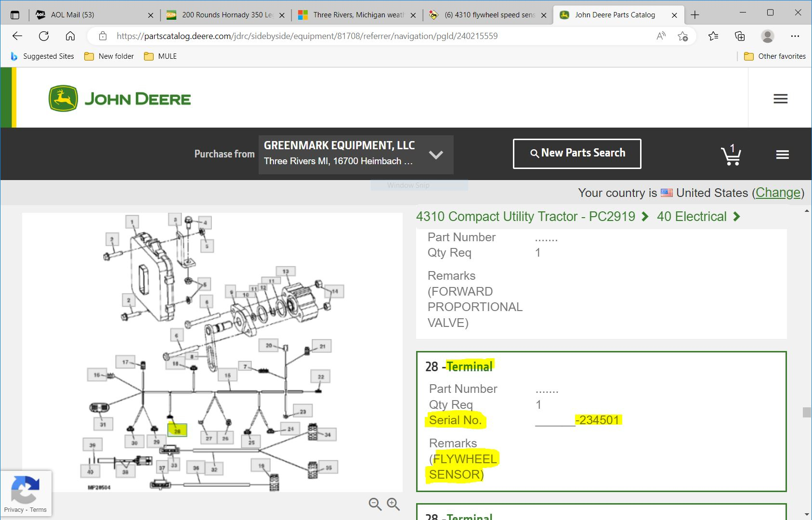Add this page to favorites
The height and width of the screenshot is (520, 812).
(682, 36)
